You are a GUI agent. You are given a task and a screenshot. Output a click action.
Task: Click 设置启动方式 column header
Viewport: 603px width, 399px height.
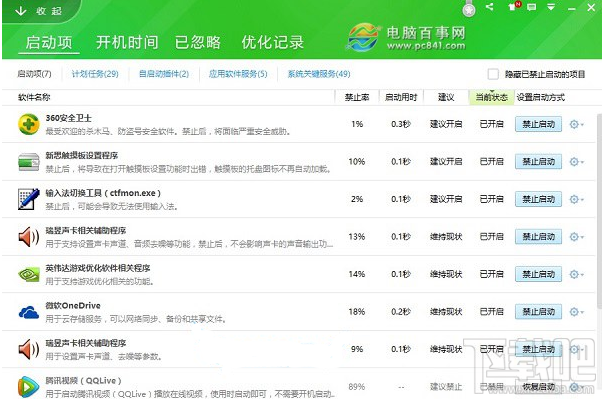(540, 97)
